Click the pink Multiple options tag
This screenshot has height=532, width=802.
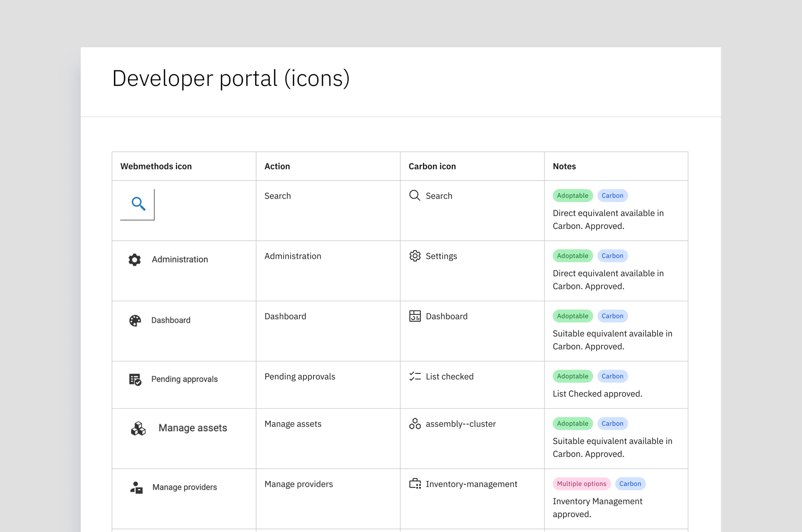point(581,484)
